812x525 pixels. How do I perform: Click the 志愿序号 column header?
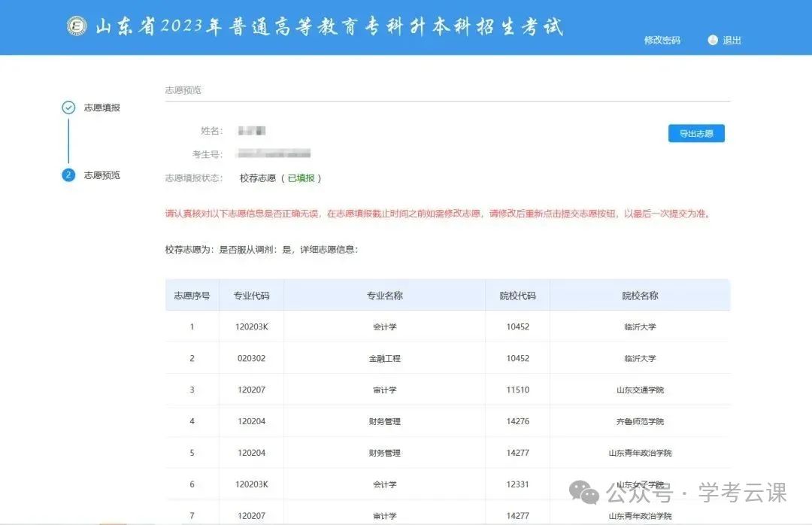point(192,296)
